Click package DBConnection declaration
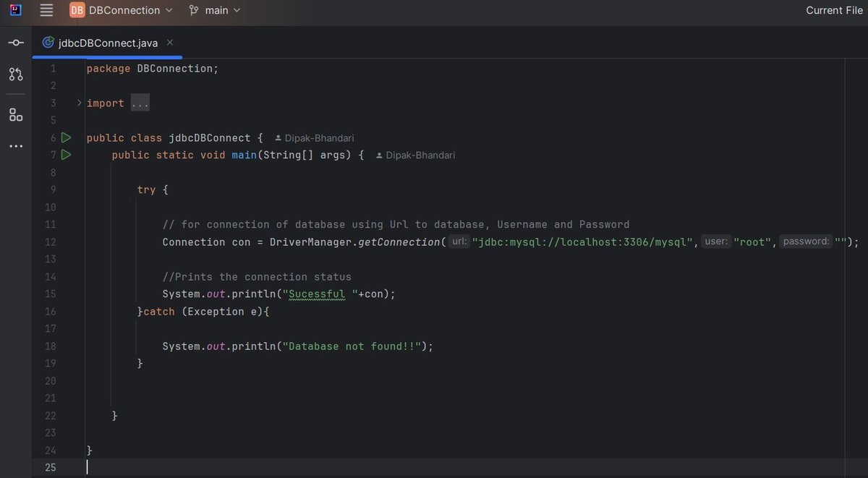Viewport: 868px width, 478px height. (x=152, y=69)
